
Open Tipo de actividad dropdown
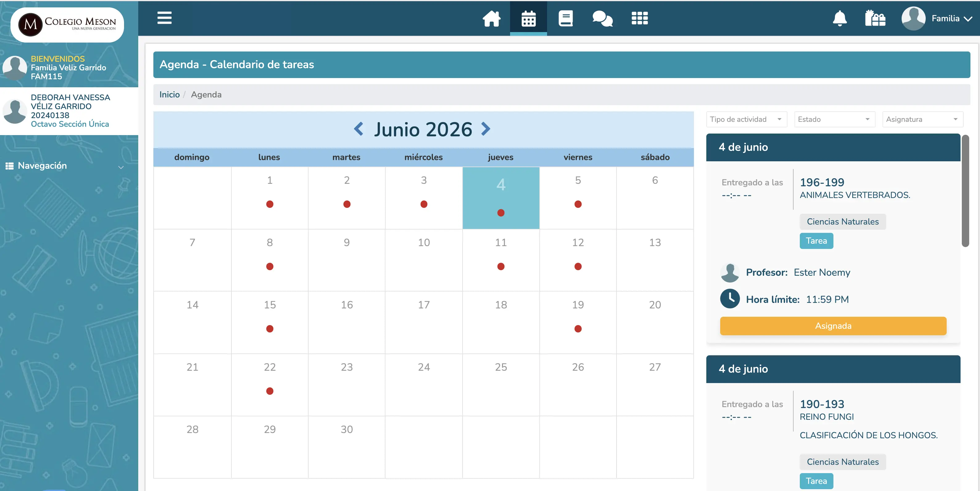746,119
